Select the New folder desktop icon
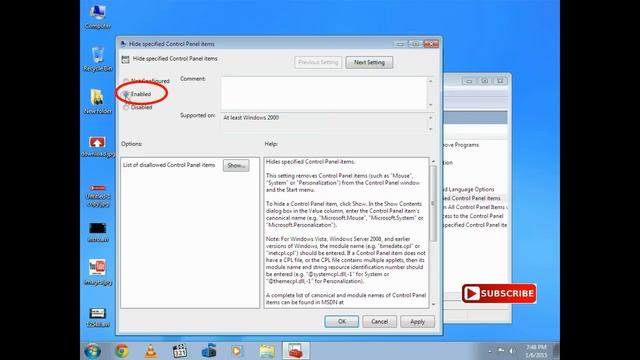The width and height of the screenshot is (640, 360). pyautogui.click(x=98, y=102)
